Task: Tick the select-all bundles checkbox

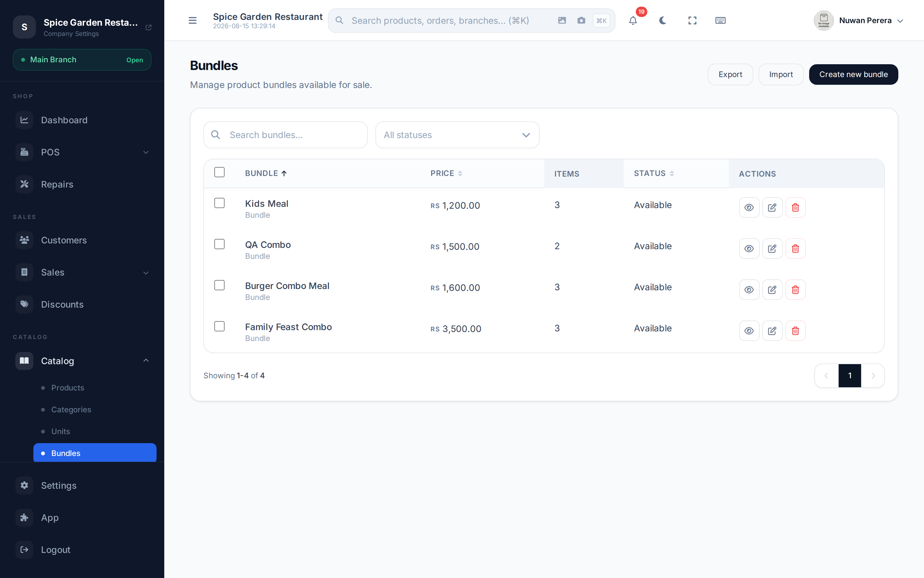Action: click(219, 172)
